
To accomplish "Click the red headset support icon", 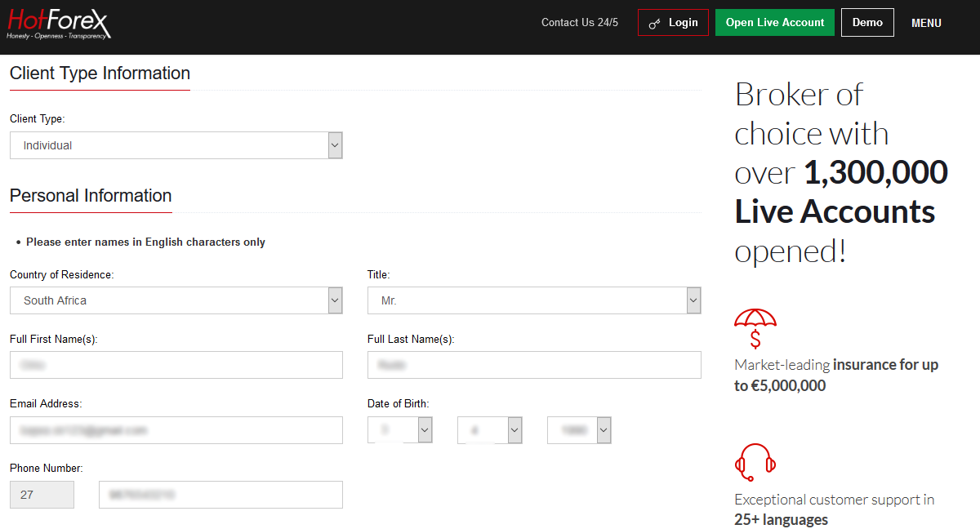I will click(755, 462).
